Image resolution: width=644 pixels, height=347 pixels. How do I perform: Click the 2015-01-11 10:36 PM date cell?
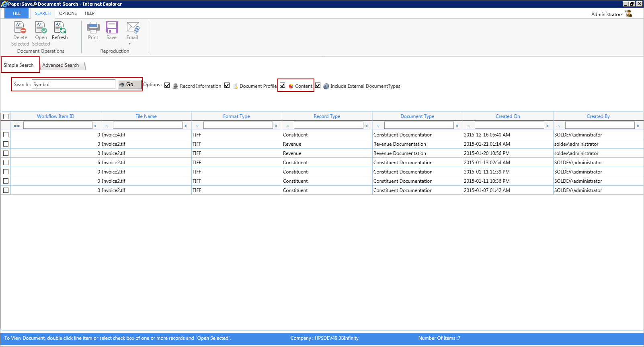(x=508, y=181)
